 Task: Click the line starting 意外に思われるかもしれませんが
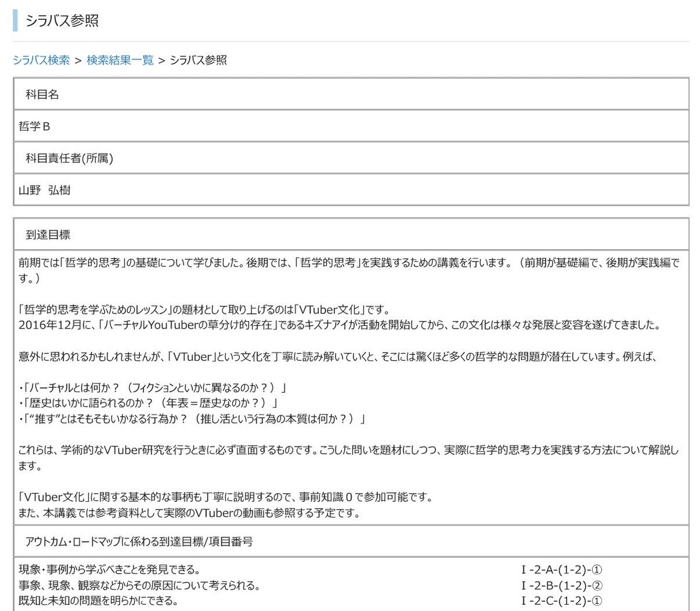[x=338, y=356]
